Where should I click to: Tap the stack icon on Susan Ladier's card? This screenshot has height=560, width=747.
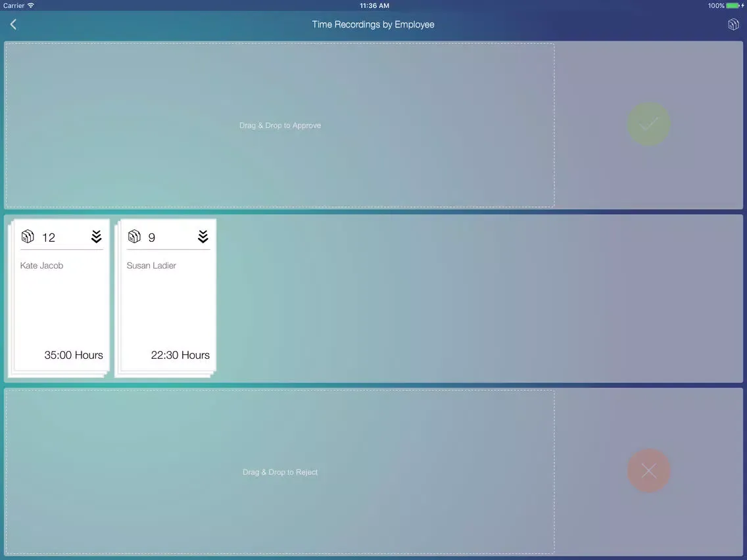(x=134, y=237)
